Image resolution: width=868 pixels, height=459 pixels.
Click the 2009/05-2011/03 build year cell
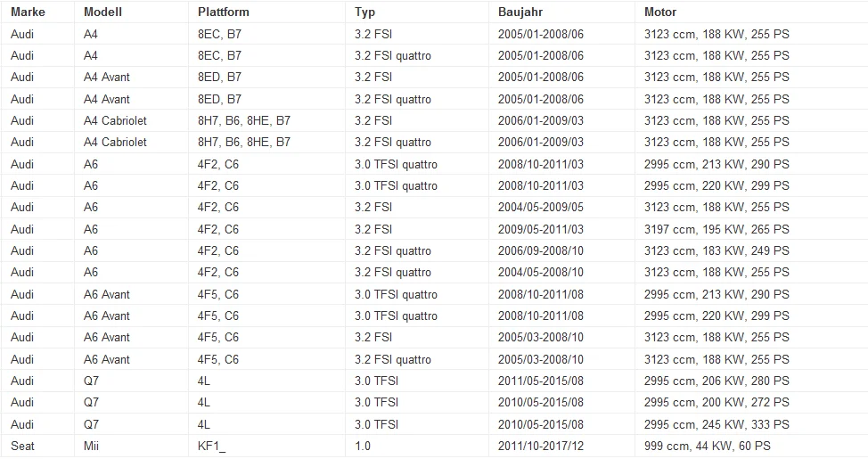(x=540, y=229)
